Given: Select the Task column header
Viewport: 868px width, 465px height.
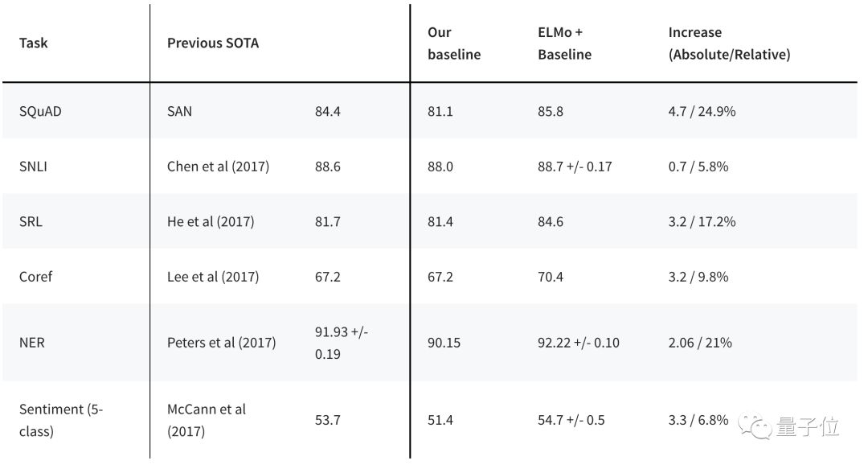Looking at the screenshot, I should pyautogui.click(x=34, y=43).
